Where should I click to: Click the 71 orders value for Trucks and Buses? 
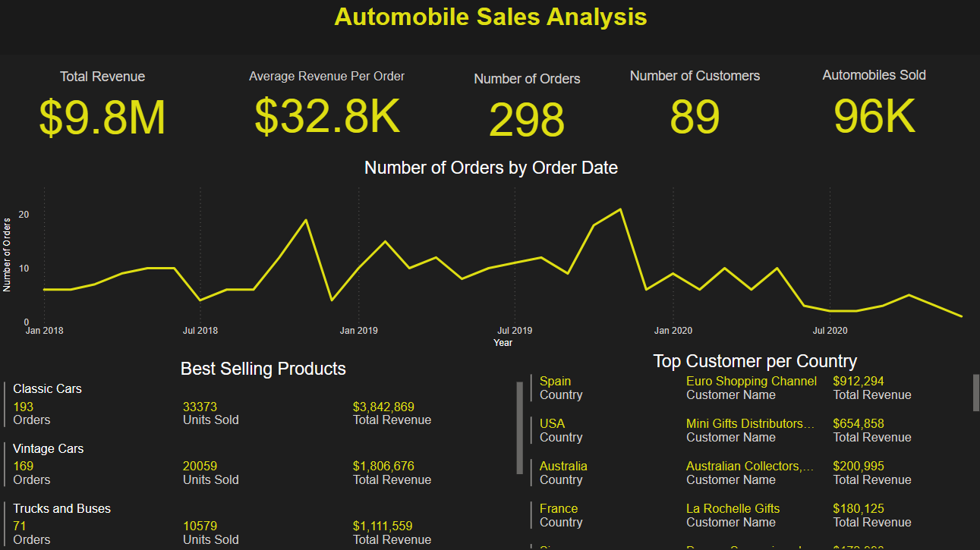pyautogui.click(x=20, y=526)
